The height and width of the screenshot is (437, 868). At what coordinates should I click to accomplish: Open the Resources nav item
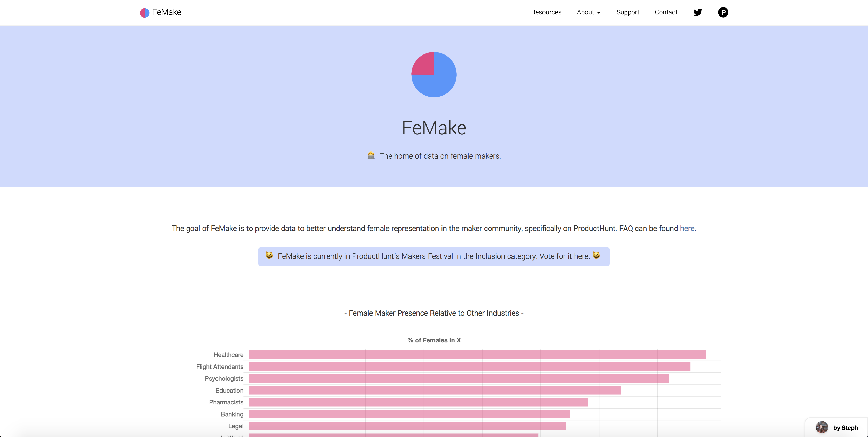546,12
